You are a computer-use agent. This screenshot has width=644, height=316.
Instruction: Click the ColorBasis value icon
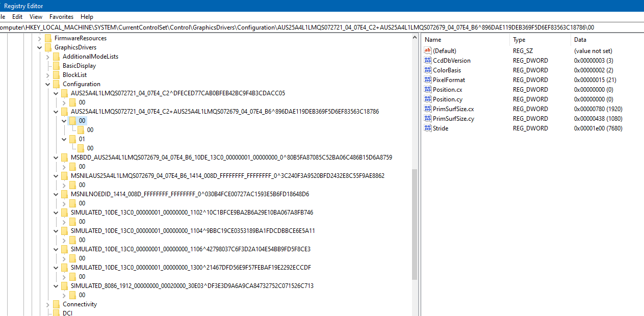point(428,70)
